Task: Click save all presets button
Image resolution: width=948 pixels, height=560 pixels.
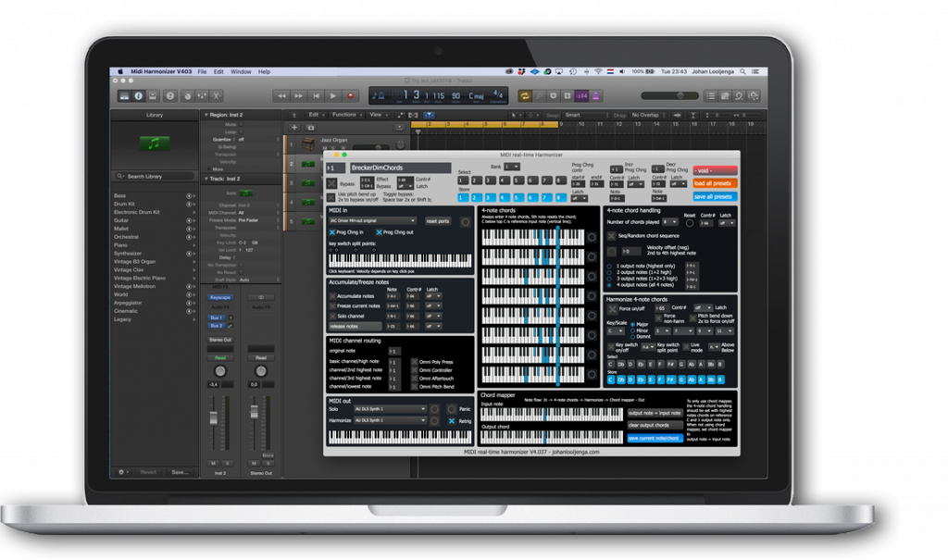Action: coord(715,196)
